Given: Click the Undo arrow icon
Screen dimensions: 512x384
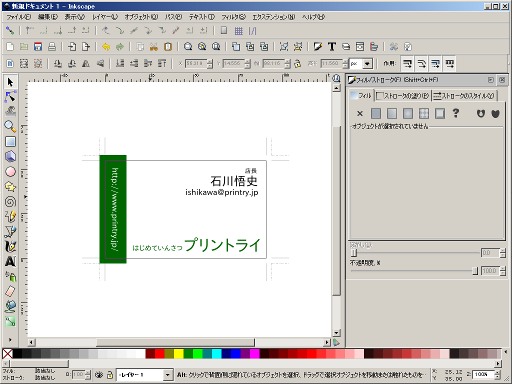Looking at the screenshot, I should pyautogui.click(x=106, y=47).
